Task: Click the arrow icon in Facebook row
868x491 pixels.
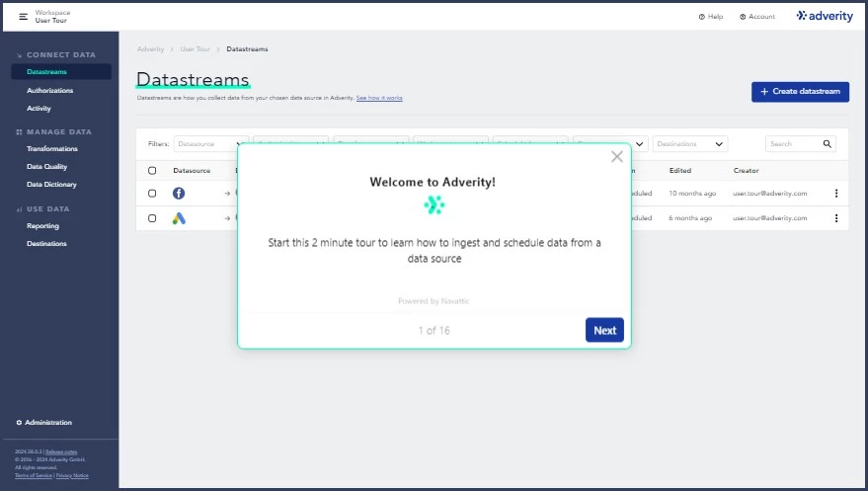Action: click(x=227, y=194)
